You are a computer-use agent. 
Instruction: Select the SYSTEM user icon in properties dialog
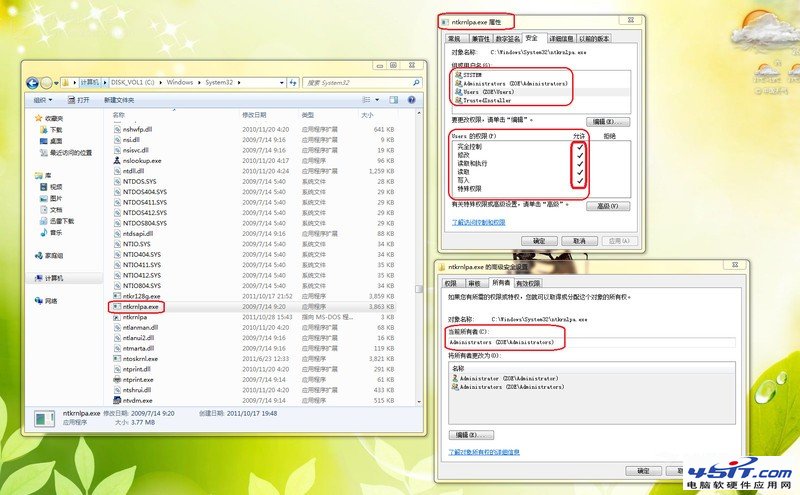[x=458, y=75]
